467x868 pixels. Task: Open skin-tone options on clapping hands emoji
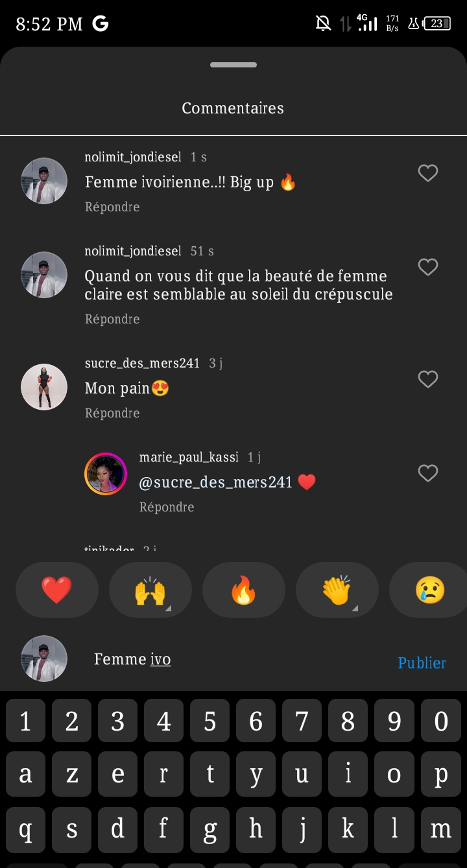coord(355,608)
